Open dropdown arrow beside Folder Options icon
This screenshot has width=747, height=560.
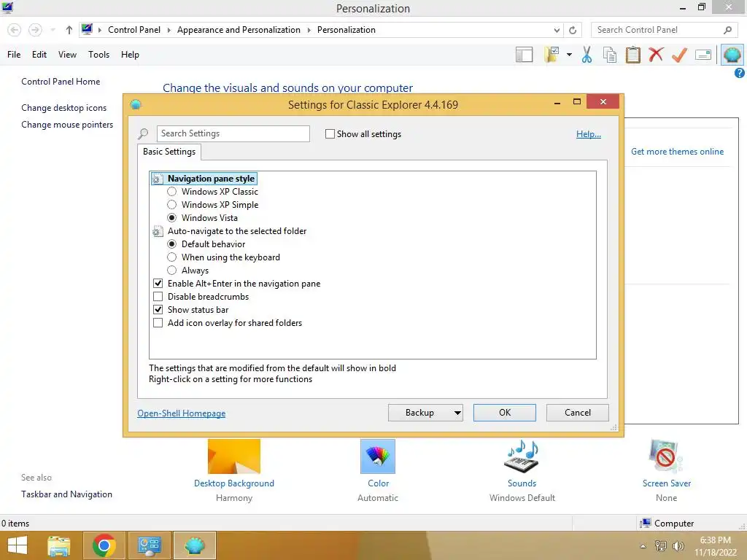569,55
